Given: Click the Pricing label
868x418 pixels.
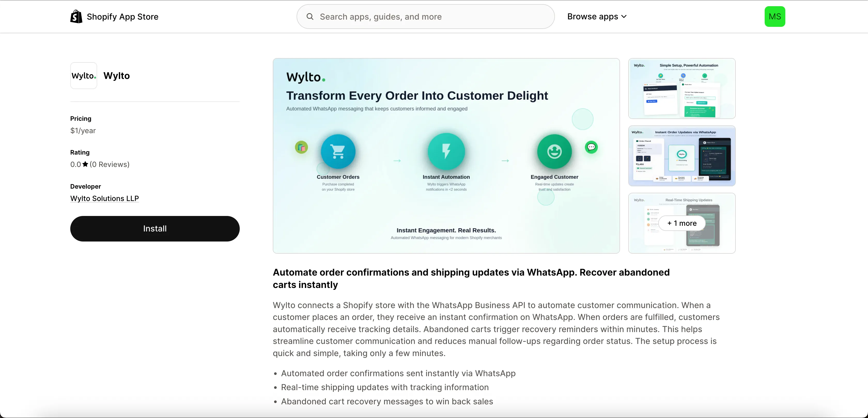Looking at the screenshot, I should click(x=81, y=118).
